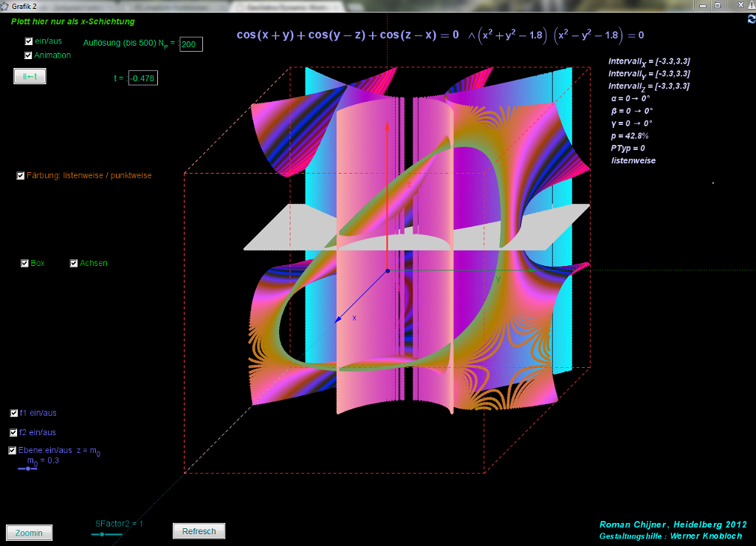Click the Refresch button
This screenshot has width=756, height=546.
[199, 531]
